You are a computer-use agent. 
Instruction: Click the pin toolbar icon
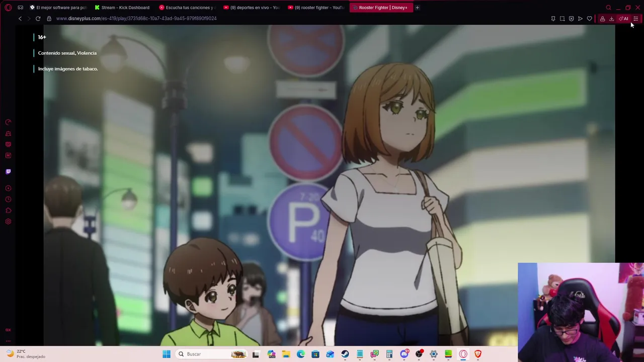click(x=553, y=19)
